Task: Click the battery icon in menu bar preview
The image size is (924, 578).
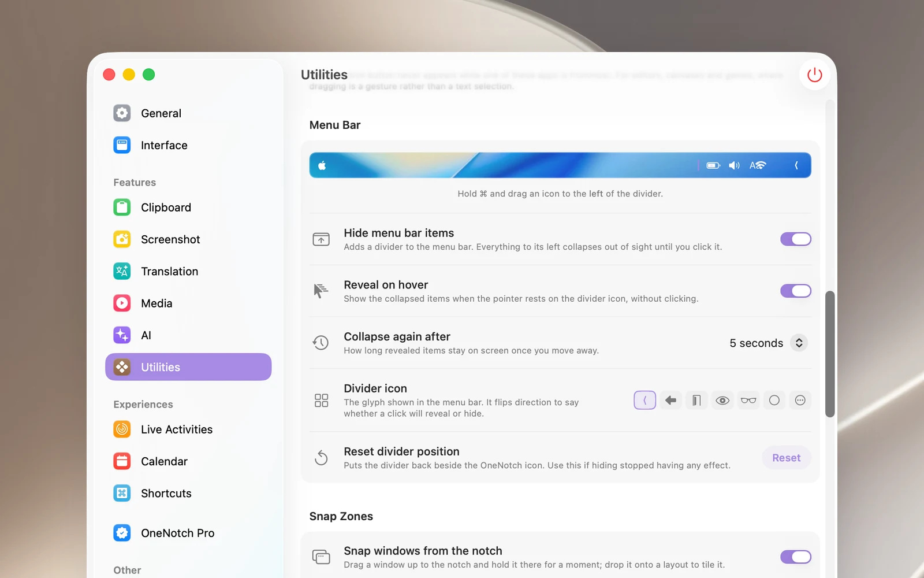Action: pos(713,165)
